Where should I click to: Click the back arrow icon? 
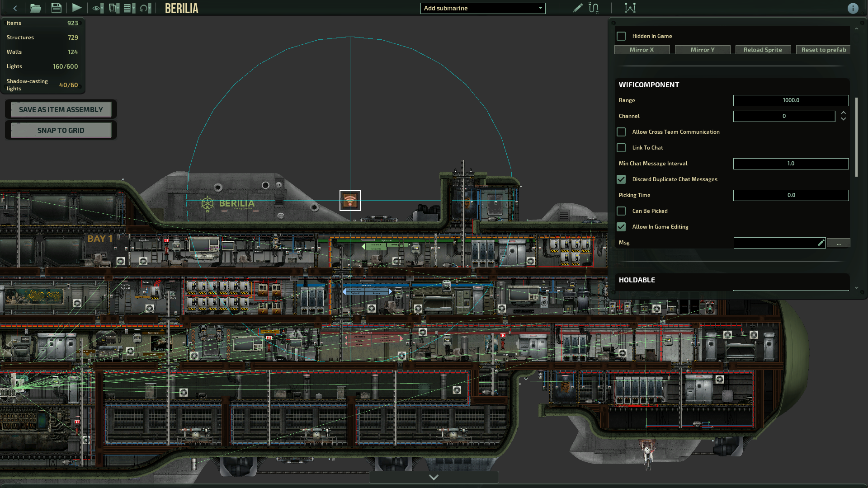pyautogui.click(x=15, y=8)
